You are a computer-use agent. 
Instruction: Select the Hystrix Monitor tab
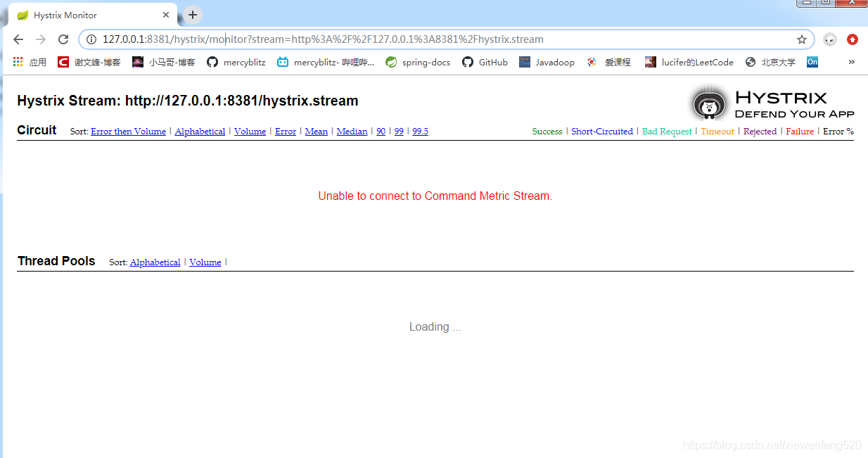point(93,15)
